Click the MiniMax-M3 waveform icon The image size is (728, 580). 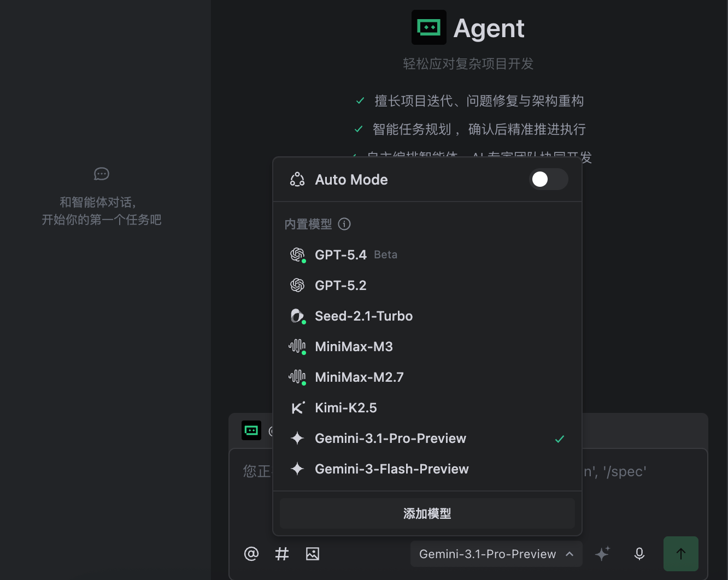pyautogui.click(x=297, y=346)
